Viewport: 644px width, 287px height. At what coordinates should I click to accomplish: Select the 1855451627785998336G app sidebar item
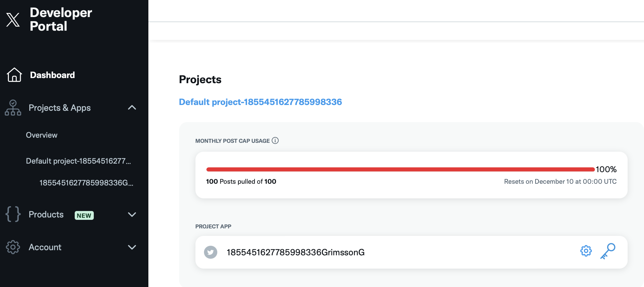(x=86, y=183)
